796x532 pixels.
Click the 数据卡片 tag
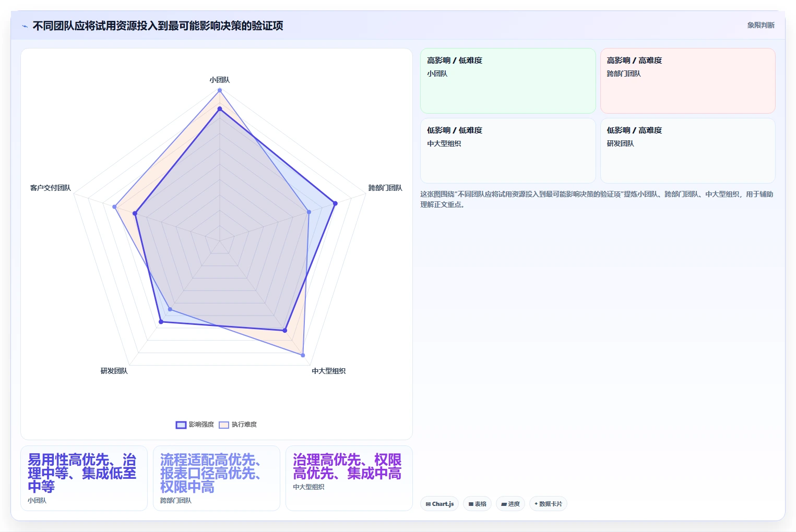(x=548, y=504)
